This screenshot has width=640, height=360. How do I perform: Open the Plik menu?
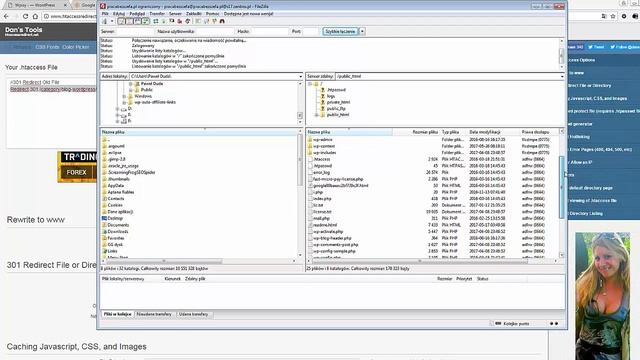point(105,13)
